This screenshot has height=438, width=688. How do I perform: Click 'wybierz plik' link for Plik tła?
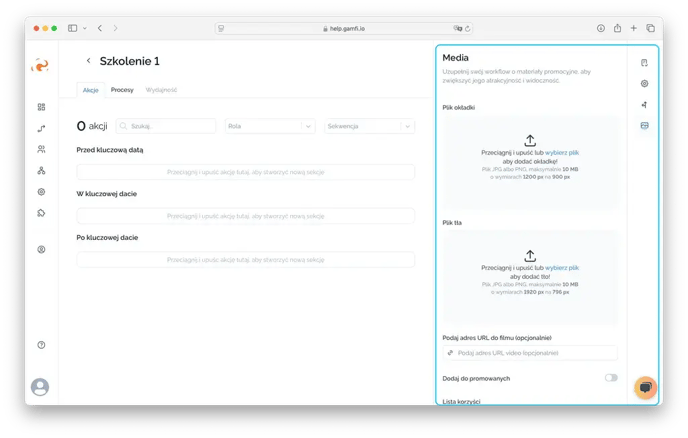click(x=562, y=268)
